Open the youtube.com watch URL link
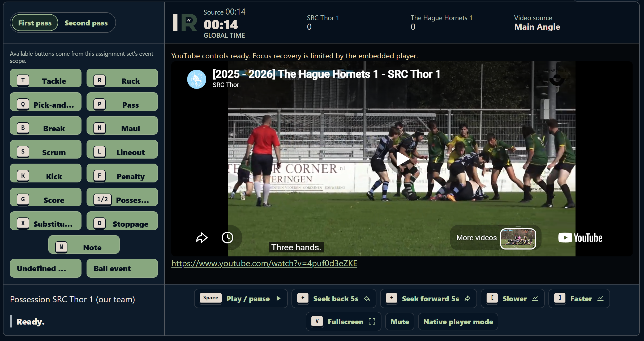644x341 pixels. pos(264,263)
